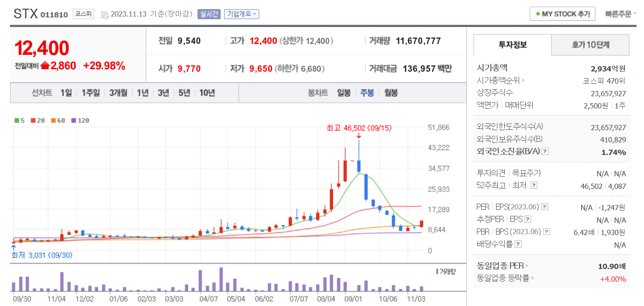Click 상장주식수 label
The width and height of the screenshot is (644, 306).
pos(495,93)
